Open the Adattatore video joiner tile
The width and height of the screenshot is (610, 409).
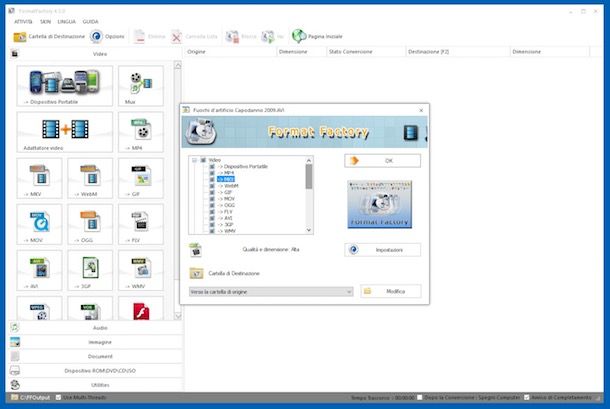[x=65, y=132]
